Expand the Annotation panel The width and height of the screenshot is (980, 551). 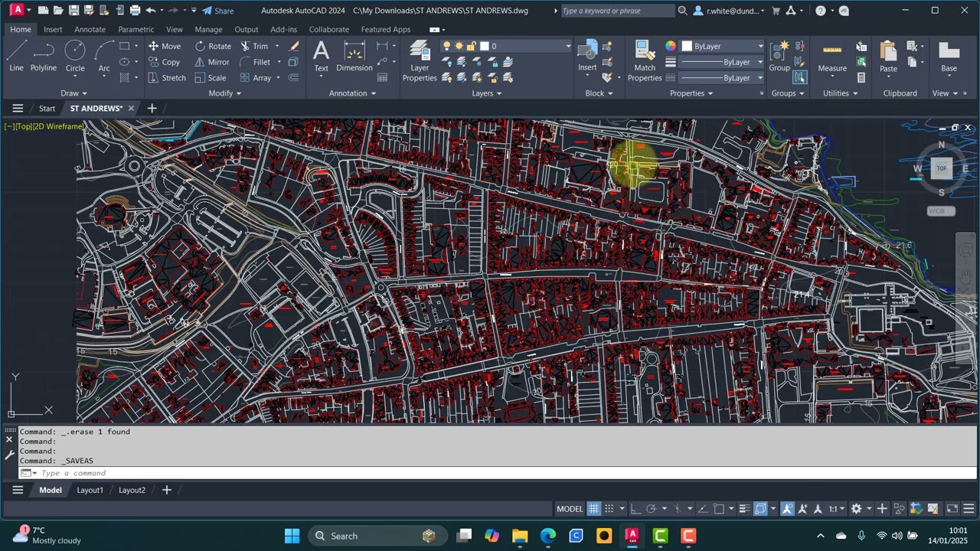click(x=353, y=93)
